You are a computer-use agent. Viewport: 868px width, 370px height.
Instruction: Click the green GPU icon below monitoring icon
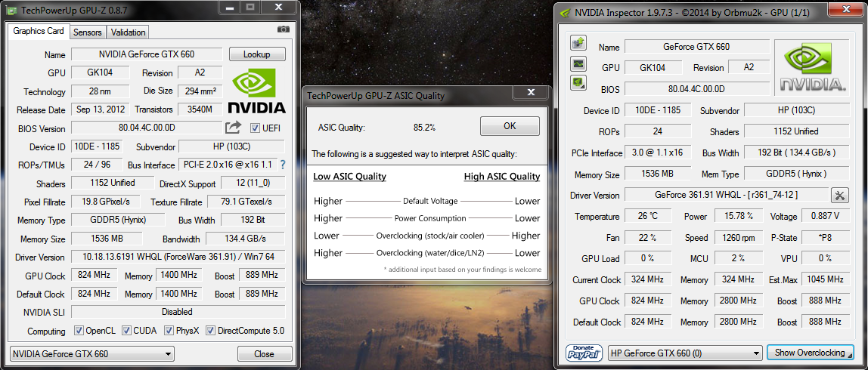click(578, 83)
